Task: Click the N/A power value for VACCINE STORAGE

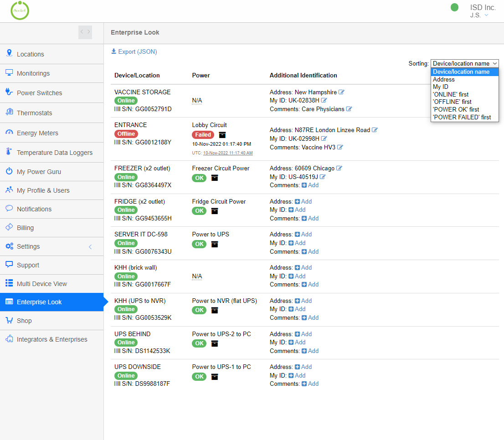Action: (197, 101)
